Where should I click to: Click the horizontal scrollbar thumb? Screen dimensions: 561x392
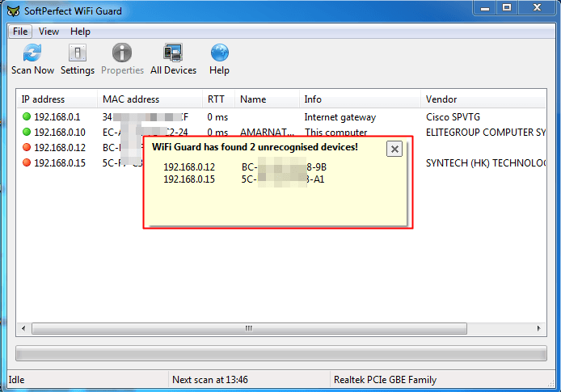(x=249, y=328)
